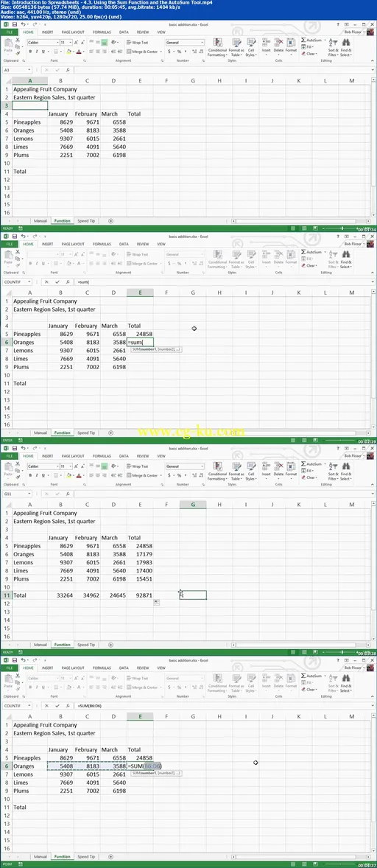Toggle Bold in frame with name box A3
The image size is (377, 868).
(30, 52)
